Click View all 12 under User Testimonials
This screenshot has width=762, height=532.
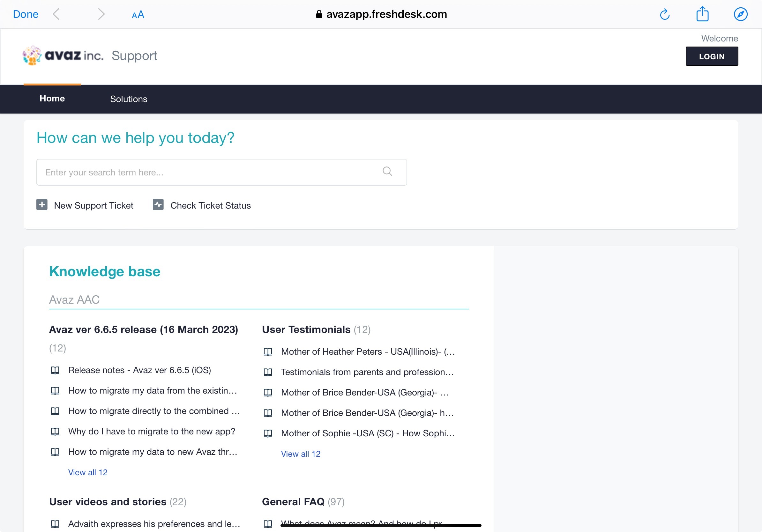[301, 454]
